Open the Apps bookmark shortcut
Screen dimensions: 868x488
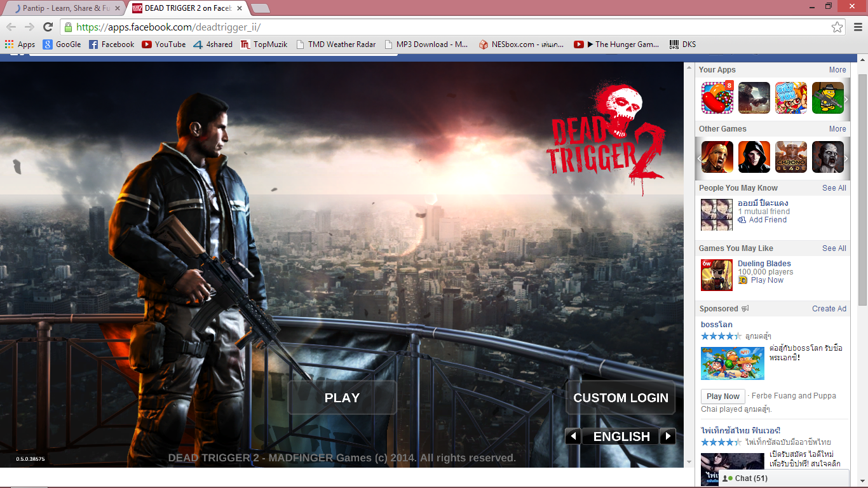pos(20,44)
